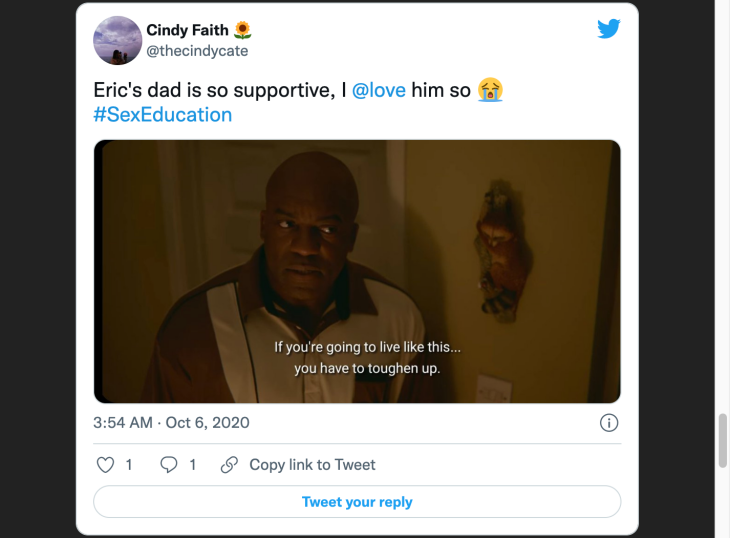Click the crying face emoji in the tweet
Screen dimensions: 730x538
[490, 90]
